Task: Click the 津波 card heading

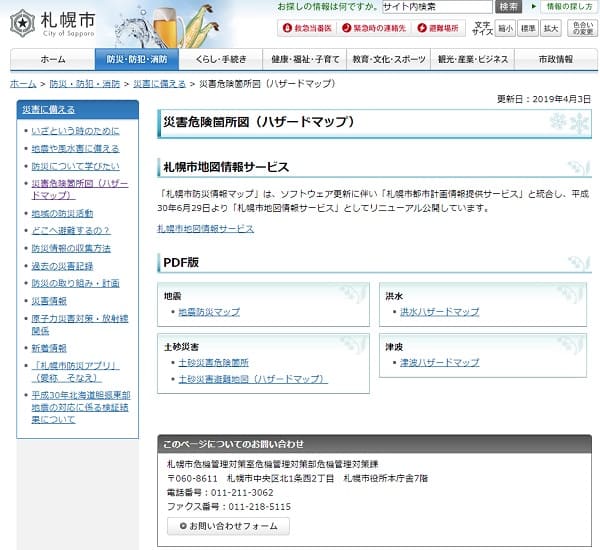Action: 394,347
